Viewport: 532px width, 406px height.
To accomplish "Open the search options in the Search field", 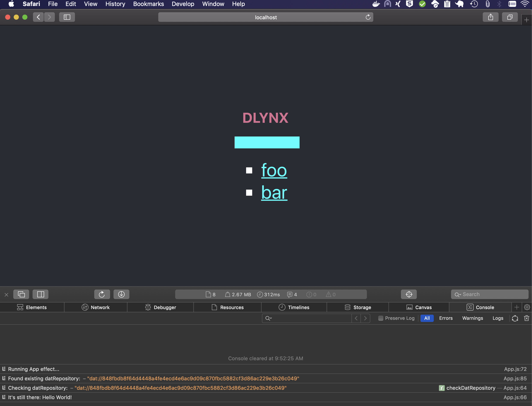I will tap(457, 294).
